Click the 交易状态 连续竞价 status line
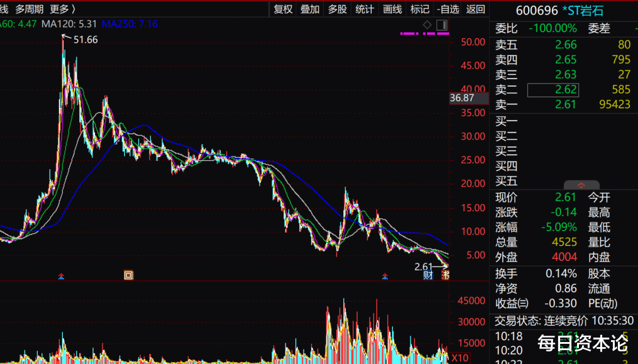 [x=564, y=321]
